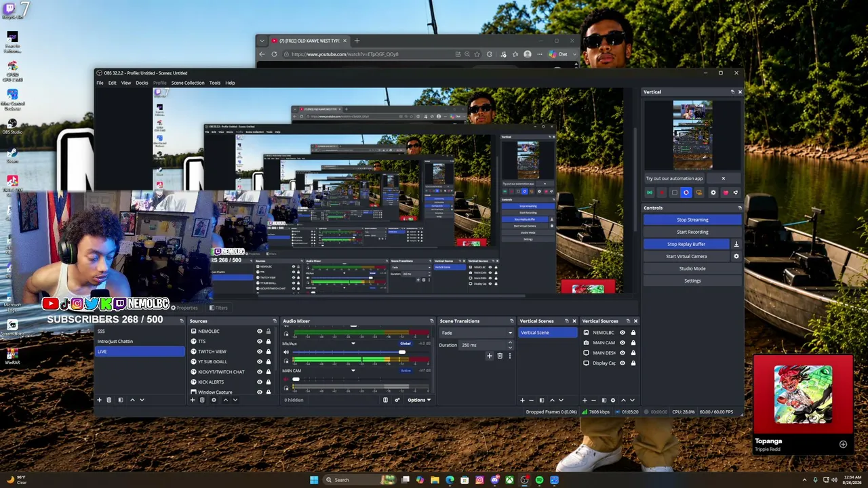868x488 pixels.
Task: Hide the YT SUB GOALL source
Action: coord(259,362)
